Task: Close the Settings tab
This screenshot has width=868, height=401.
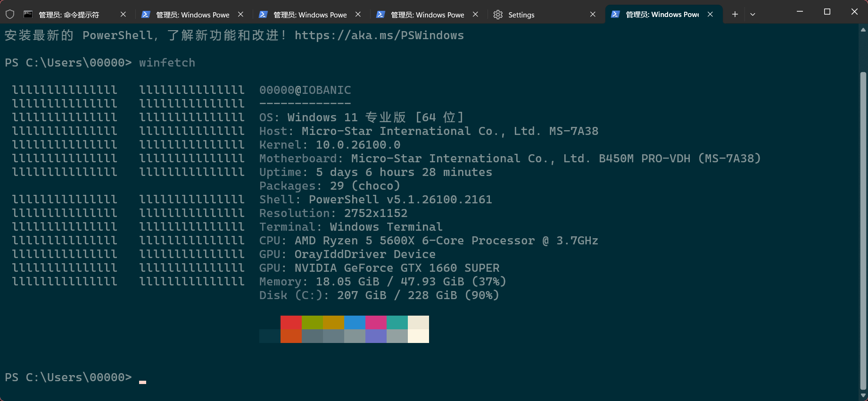Action: tap(593, 14)
